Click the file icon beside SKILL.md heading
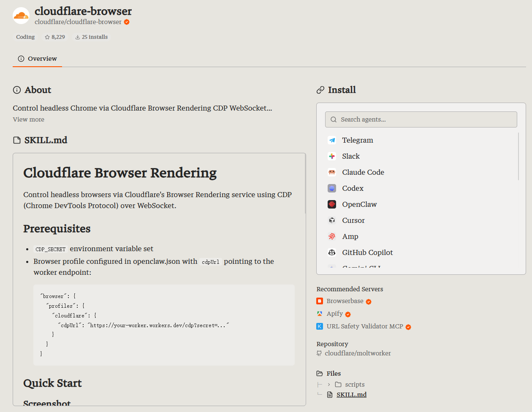Screen dimensions: 532x412 tap(17, 140)
